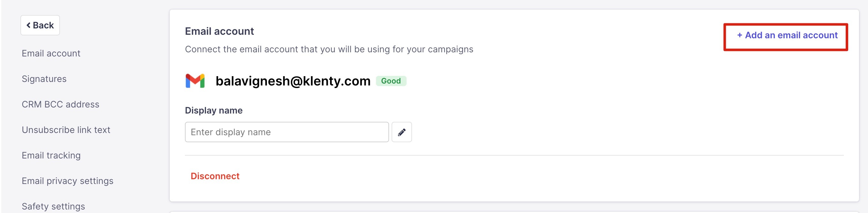The width and height of the screenshot is (868, 213).
Task: Go to Unsubscribe link text settings
Action: 66,130
